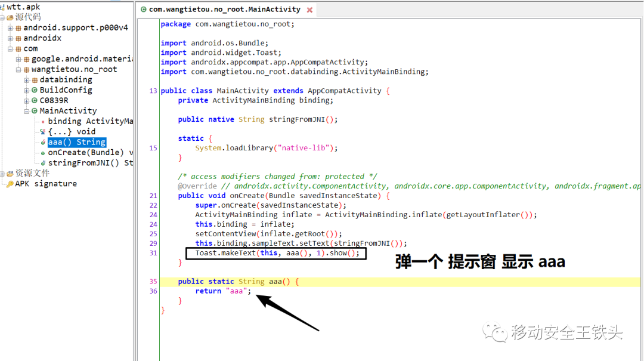
Task: Select the aaa() String method
Action: coord(77,142)
